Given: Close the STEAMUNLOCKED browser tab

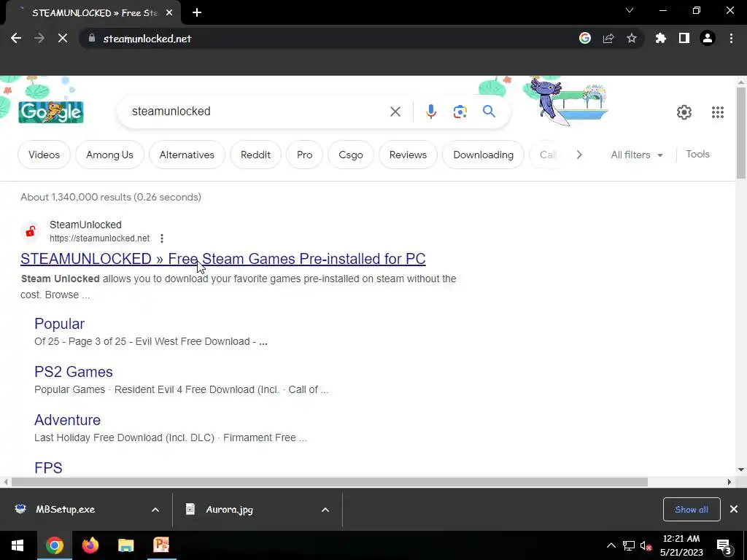Looking at the screenshot, I should pyautogui.click(x=169, y=13).
